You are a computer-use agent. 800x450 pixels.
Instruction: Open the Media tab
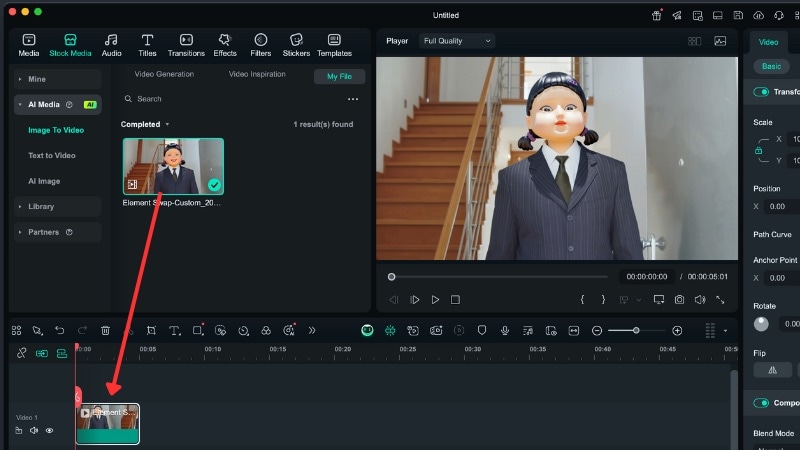tap(29, 45)
